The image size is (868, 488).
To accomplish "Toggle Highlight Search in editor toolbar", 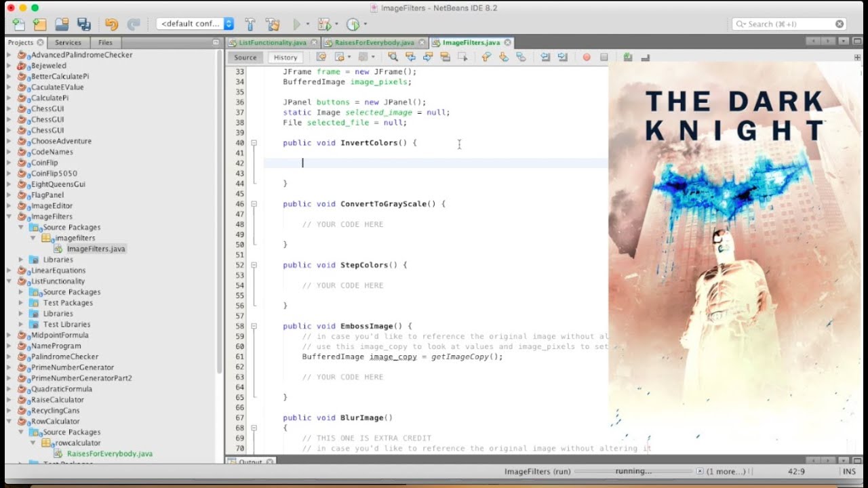I will coord(446,58).
